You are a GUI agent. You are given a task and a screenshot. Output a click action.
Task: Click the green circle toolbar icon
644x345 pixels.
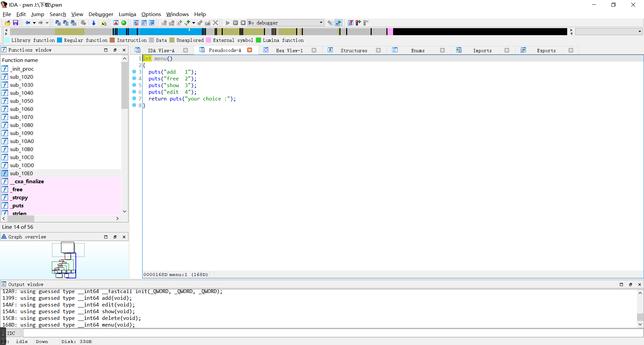124,23
